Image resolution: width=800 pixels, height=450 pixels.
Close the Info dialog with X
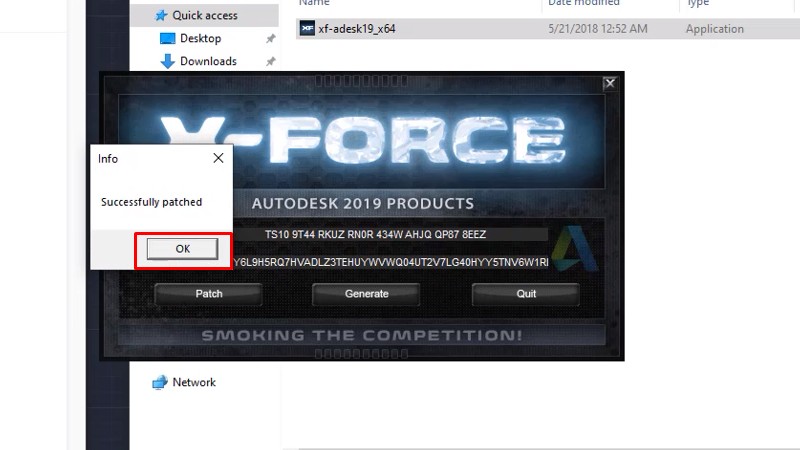[x=219, y=158]
